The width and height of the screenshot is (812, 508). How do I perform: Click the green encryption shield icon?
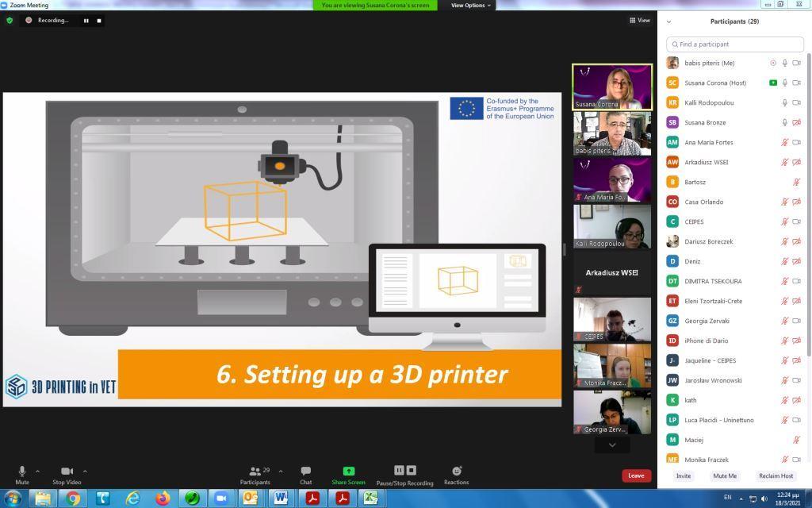click(x=10, y=21)
